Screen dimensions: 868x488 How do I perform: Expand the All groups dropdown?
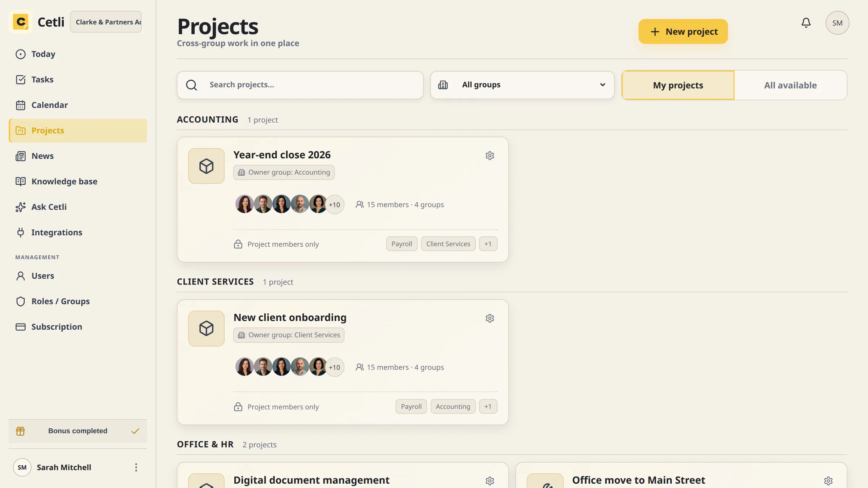(x=522, y=85)
